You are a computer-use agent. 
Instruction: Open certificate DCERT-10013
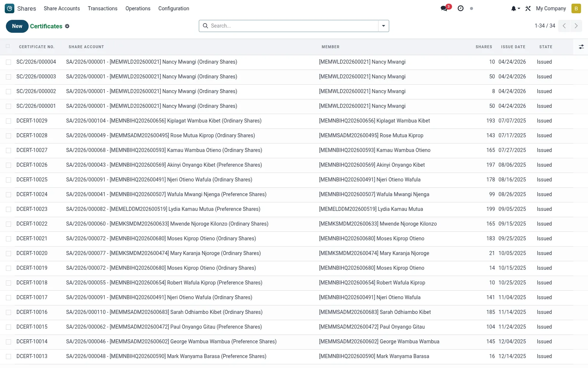(x=32, y=356)
